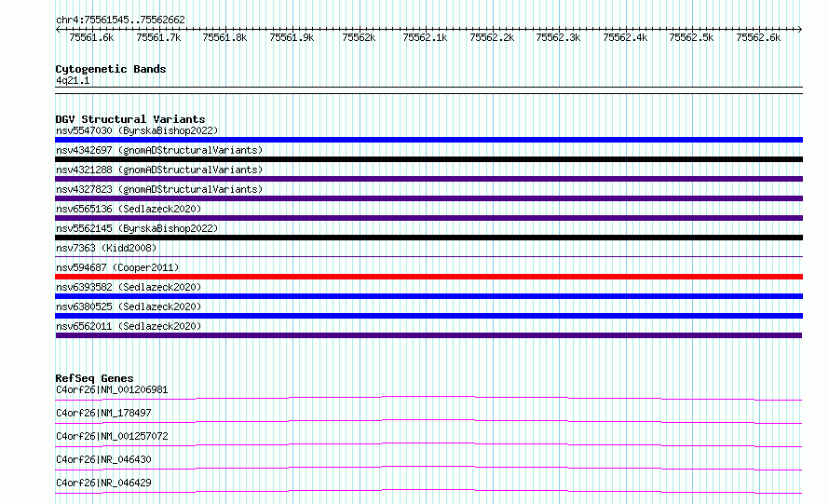Open variant nsv6380525 (Sedlazeck2020) label
Screen dimensions: 829x504
pyautogui.click(x=129, y=306)
